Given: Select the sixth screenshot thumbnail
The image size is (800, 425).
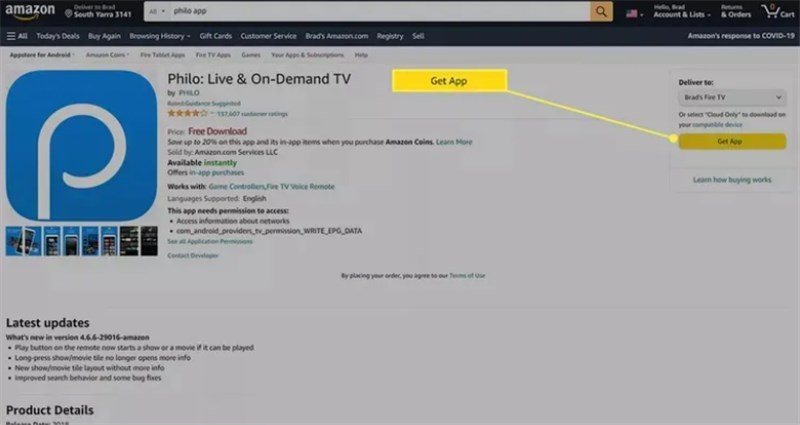Looking at the screenshot, I should pos(109,241).
